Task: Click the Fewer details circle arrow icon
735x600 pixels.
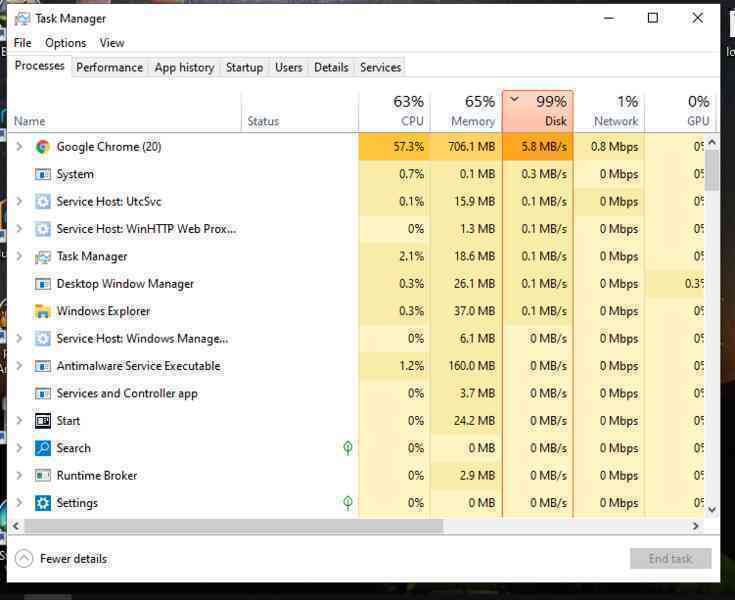Action: [x=24, y=559]
